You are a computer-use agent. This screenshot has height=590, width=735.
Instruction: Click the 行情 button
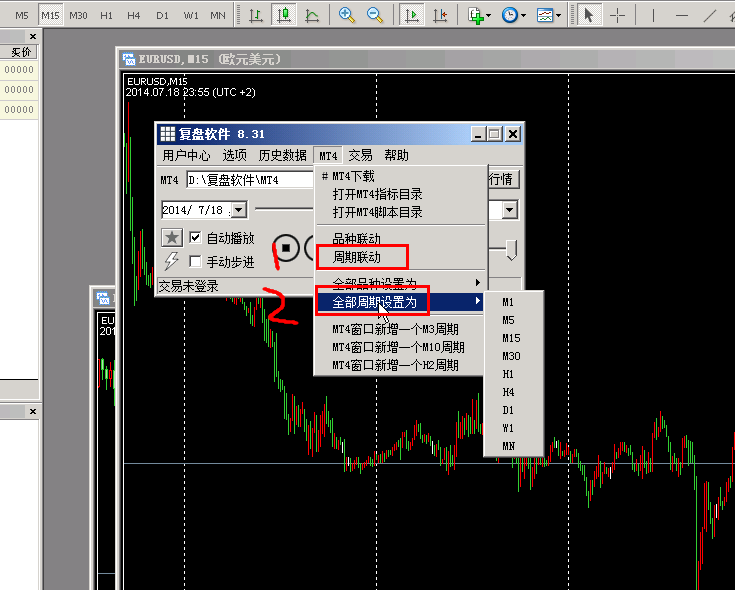pos(500,180)
